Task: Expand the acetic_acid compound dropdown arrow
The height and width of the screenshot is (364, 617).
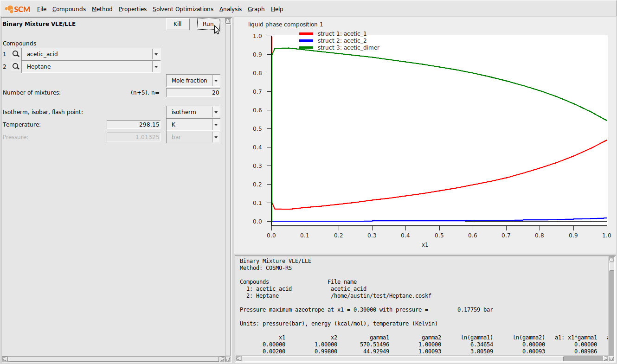Action: point(156,54)
